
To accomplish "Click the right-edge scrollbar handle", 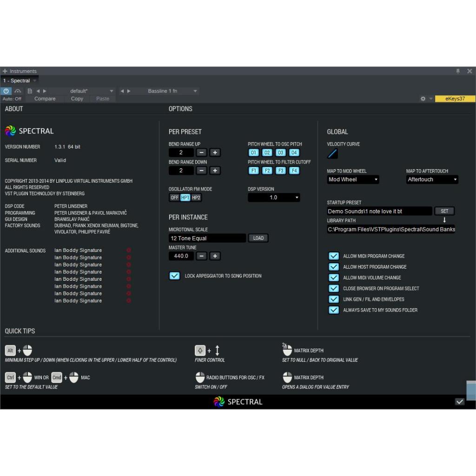I will click(471, 390).
